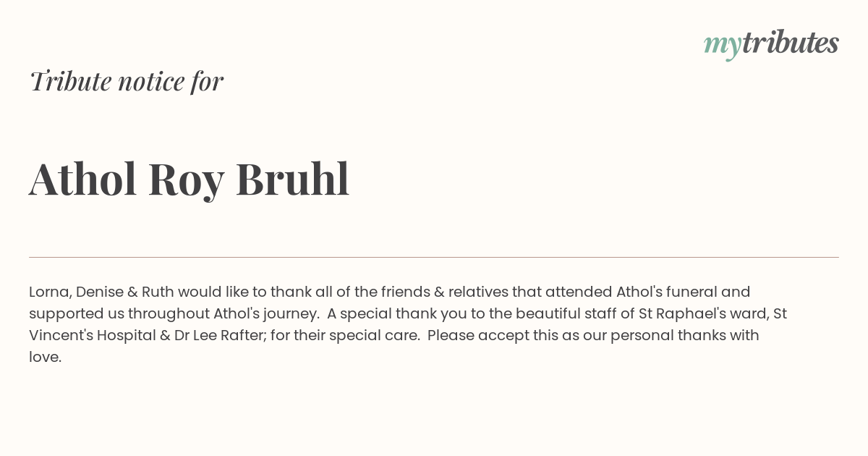Click the green 'my' in the logo
Image resolution: width=868 pixels, height=456 pixels.
(723, 46)
